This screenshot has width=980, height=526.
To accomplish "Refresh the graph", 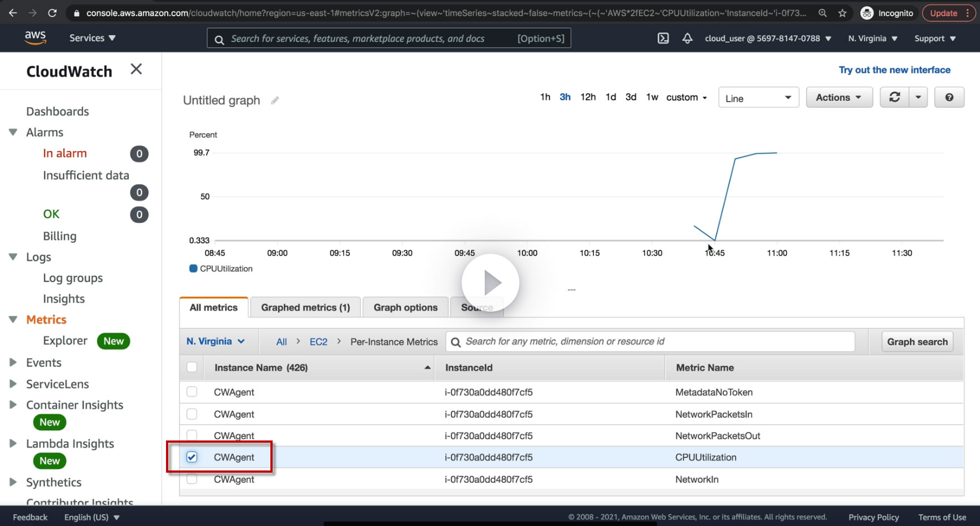I will 894,97.
